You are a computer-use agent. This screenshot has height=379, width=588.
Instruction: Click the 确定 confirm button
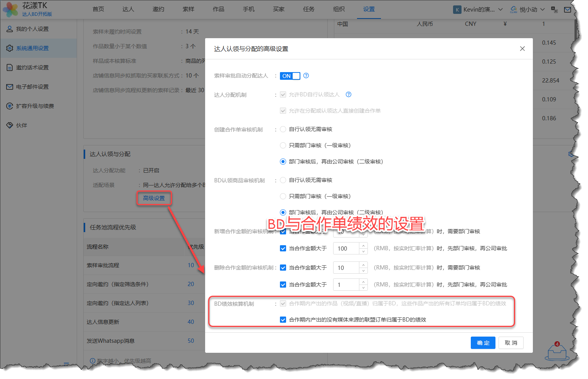click(483, 343)
